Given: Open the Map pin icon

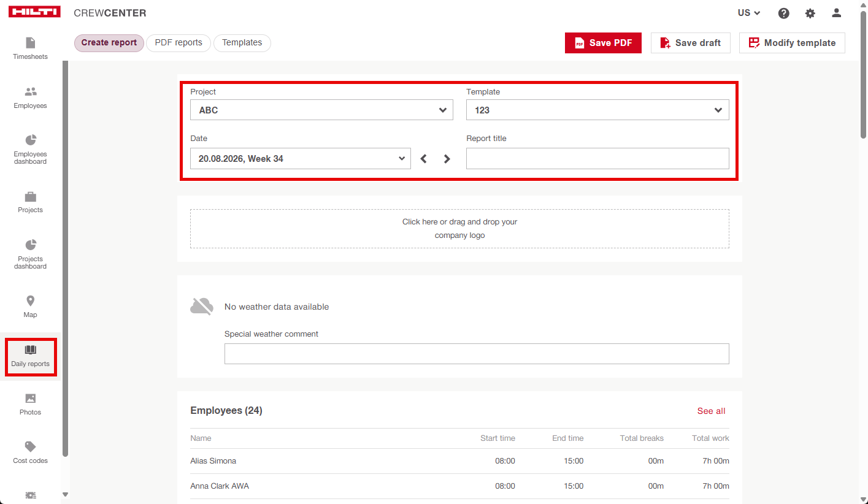Looking at the screenshot, I should point(31,301).
